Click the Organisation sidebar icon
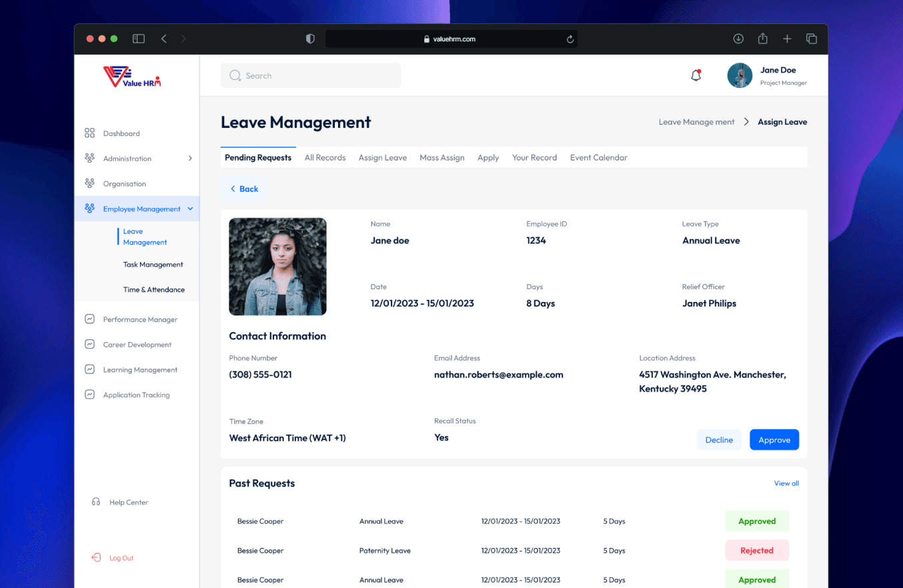Viewport: 903px width, 588px height. tap(89, 183)
